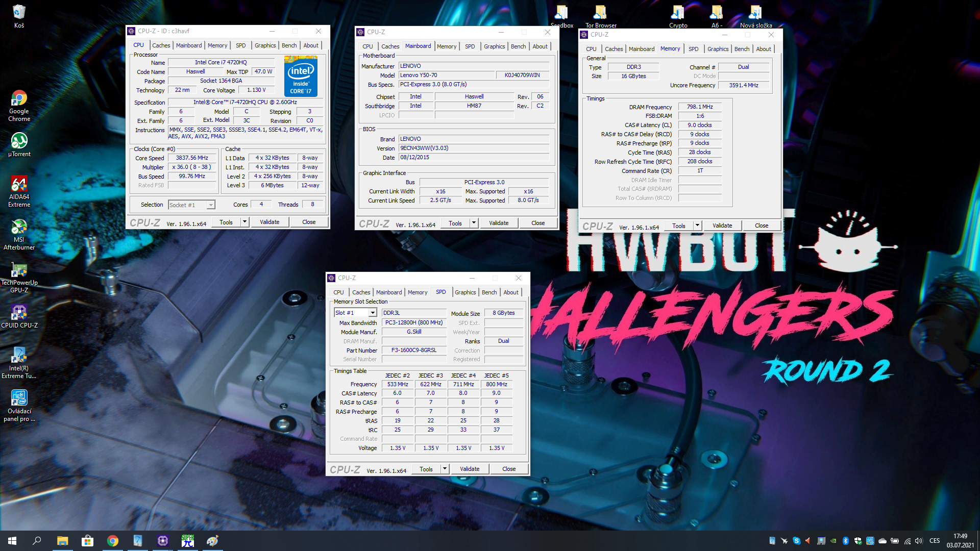Select Uncore Frequency 3591.4 MHz value
The width and height of the screenshot is (980, 551).
point(744,86)
